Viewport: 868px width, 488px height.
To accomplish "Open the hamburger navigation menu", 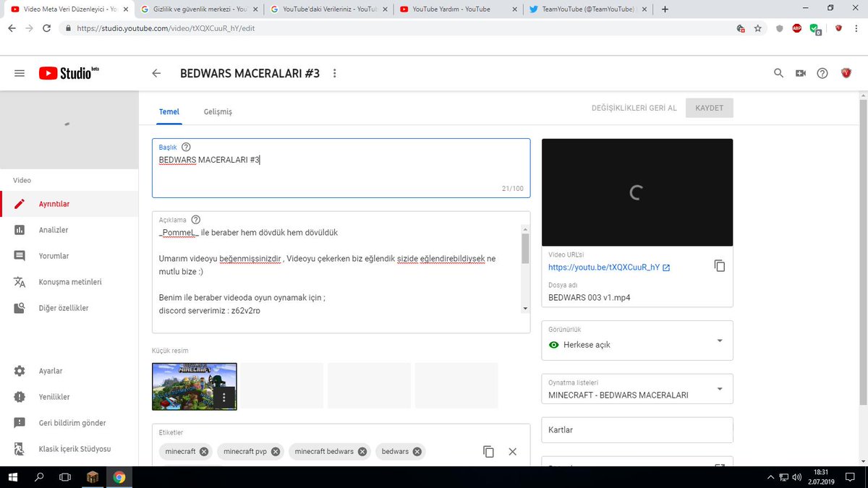I will pyautogui.click(x=20, y=73).
